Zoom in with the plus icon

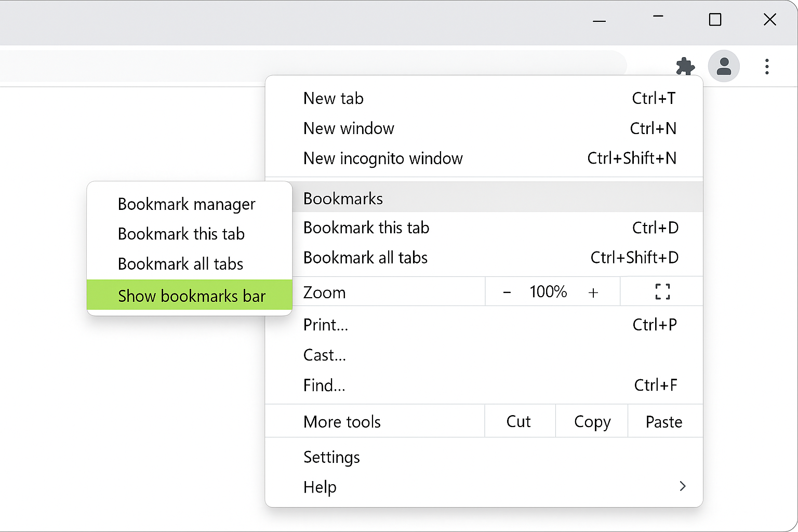click(x=593, y=291)
